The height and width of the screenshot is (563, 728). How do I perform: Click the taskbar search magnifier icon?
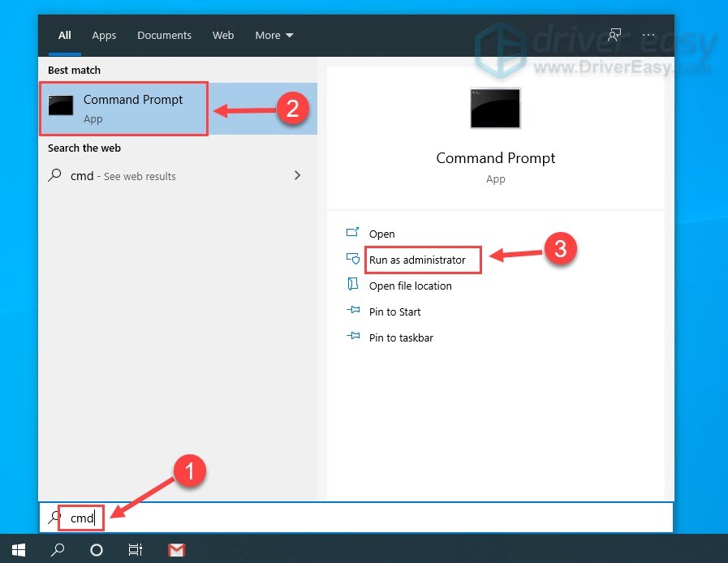pyautogui.click(x=57, y=549)
